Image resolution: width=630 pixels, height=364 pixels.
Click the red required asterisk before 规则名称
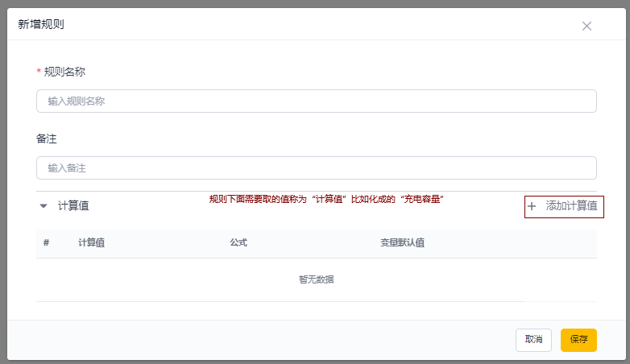coord(39,72)
